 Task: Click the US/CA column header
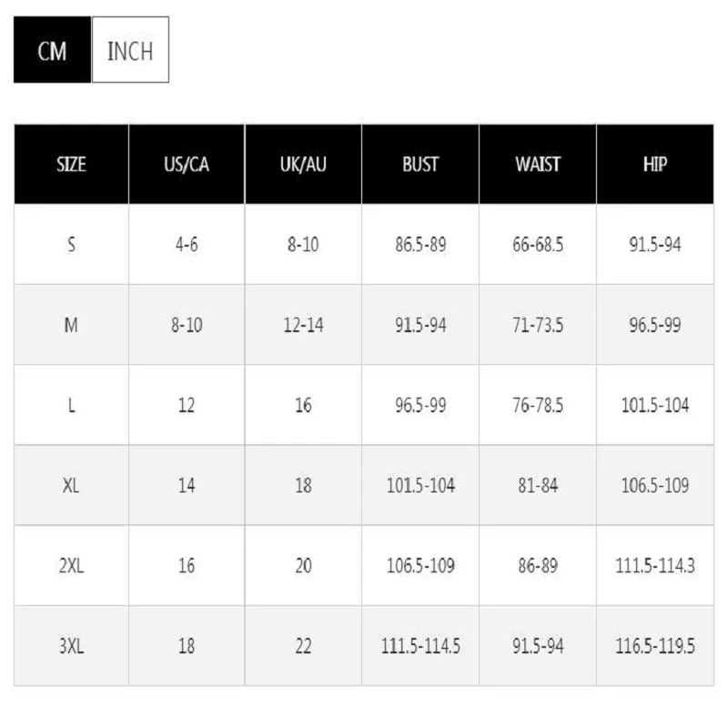click(187, 164)
